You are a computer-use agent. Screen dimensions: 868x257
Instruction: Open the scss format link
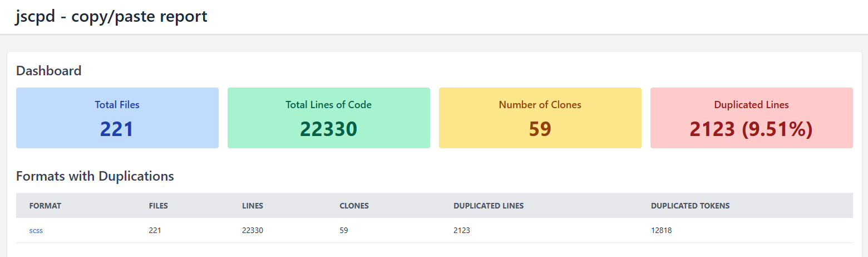(36, 230)
